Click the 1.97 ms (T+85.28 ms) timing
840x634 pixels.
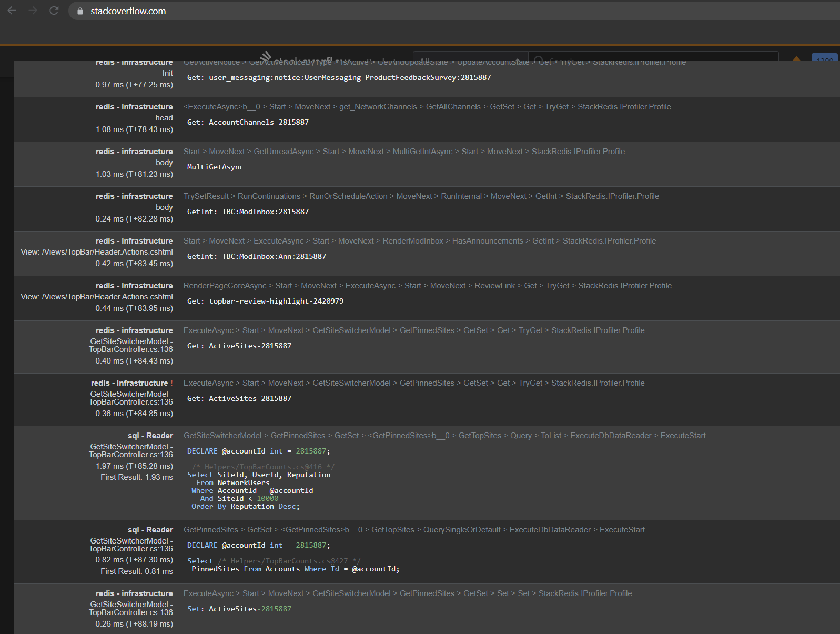click(x=134, y=466)
